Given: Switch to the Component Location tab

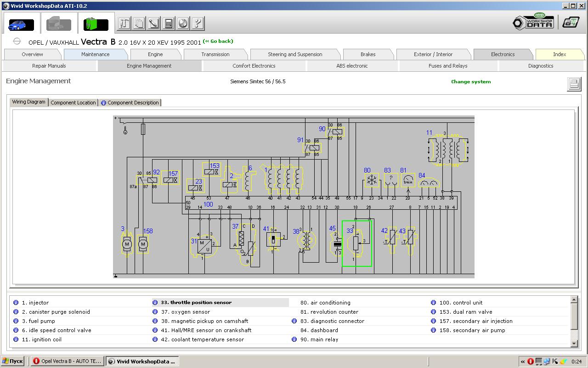Looking at the screenshot, I should [x=73, y=103].
